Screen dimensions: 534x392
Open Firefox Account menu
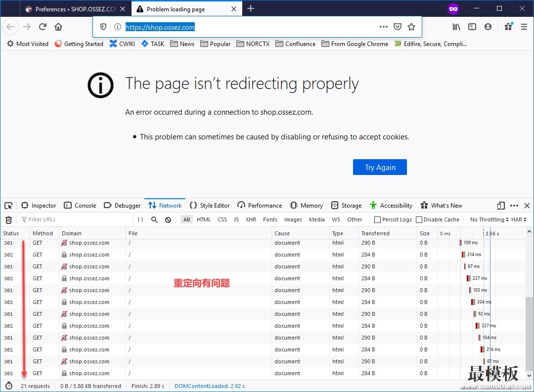[x=488, y=27]
